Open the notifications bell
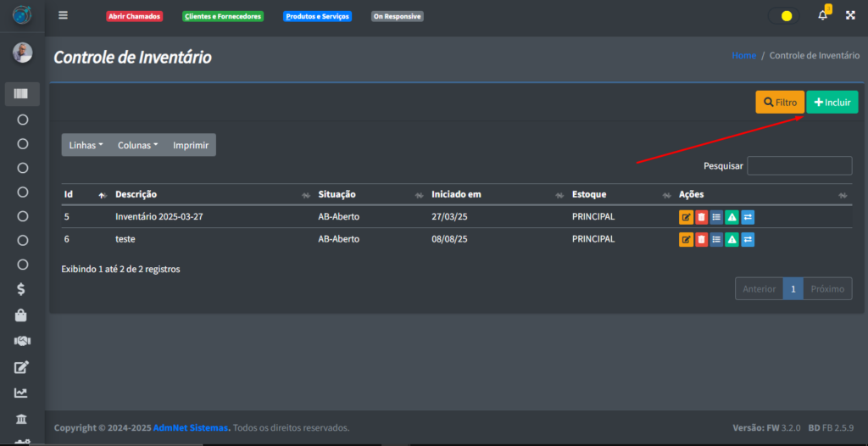Image resolution: width=868 pixels, height=446 pixels. pyautogui.click(x=822, y=15)
